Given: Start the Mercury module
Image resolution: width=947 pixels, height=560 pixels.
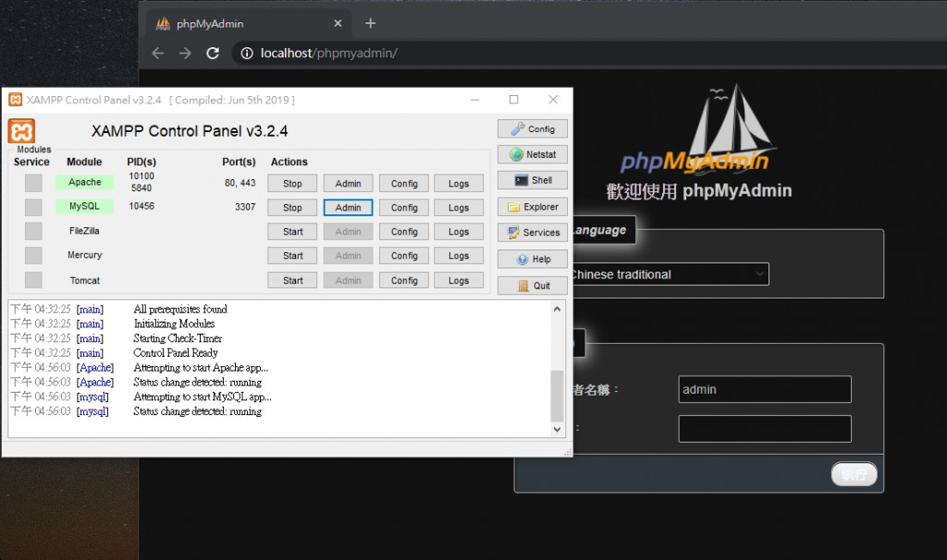Looking at the screenshot, I should point(292,256).
